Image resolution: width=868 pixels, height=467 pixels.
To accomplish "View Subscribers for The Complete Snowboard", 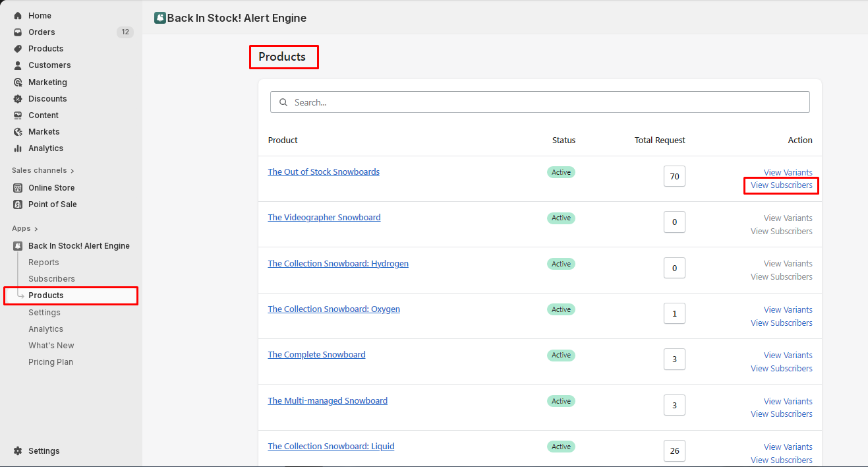I will click(782, 368).
